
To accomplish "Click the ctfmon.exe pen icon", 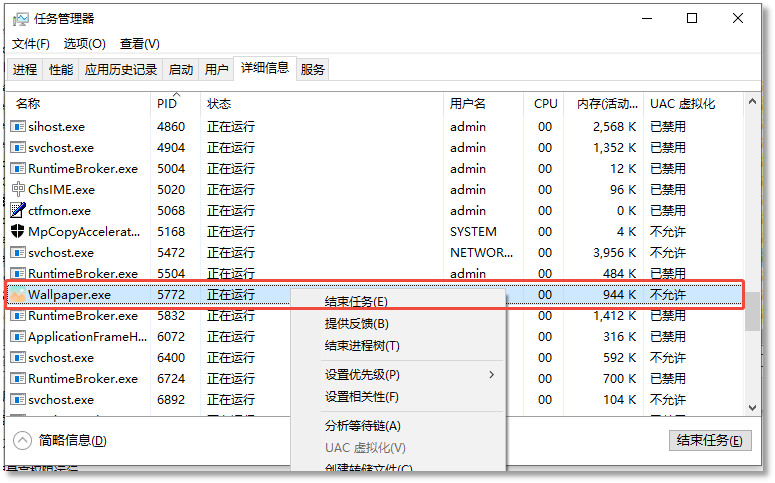I will click(x=18, y=210).
